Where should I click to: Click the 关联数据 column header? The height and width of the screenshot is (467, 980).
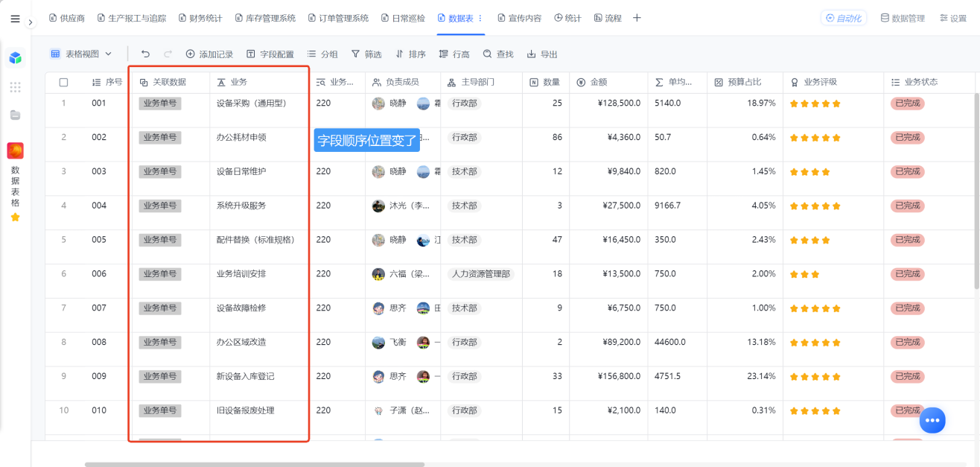tap(170, 82)
